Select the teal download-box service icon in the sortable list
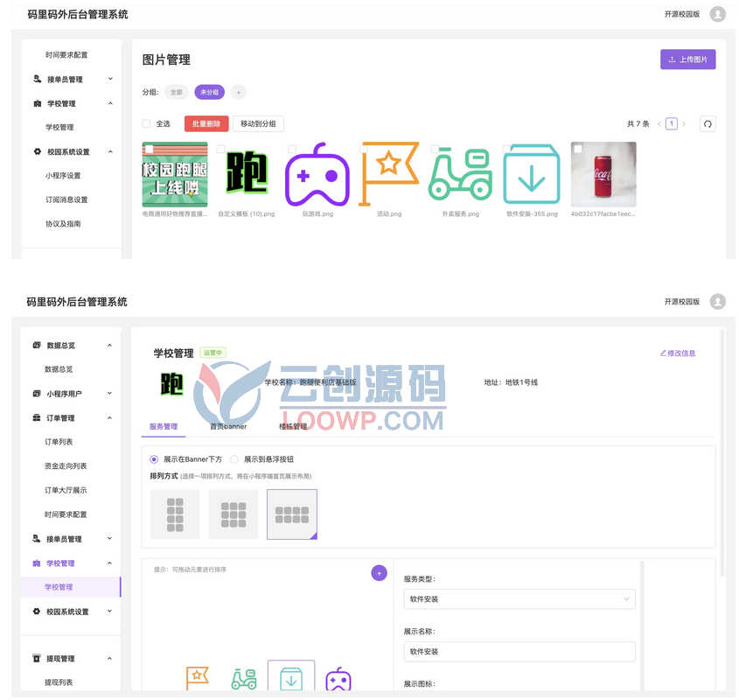 291,678
